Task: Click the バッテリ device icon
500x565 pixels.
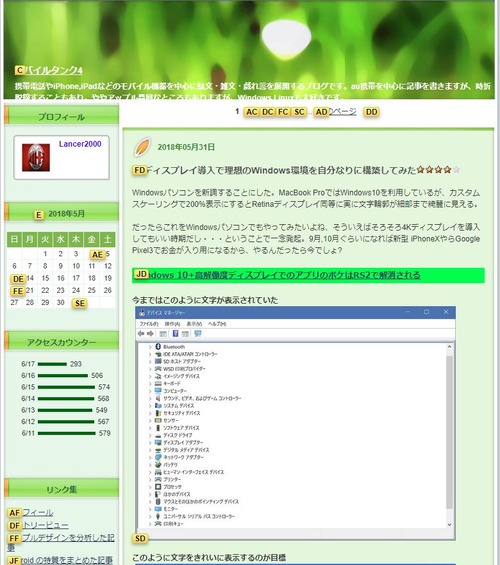Action: click(x=158, y=465)
